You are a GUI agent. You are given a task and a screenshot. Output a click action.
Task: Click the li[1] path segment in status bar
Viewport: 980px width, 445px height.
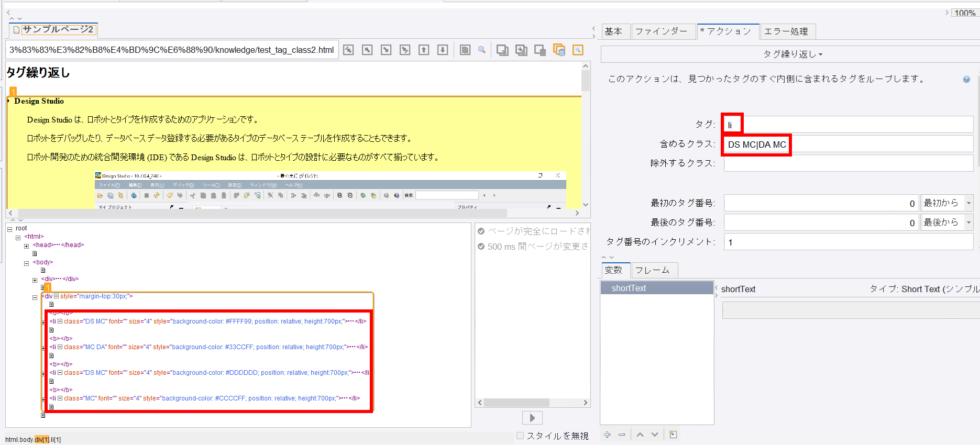point(56,440)
